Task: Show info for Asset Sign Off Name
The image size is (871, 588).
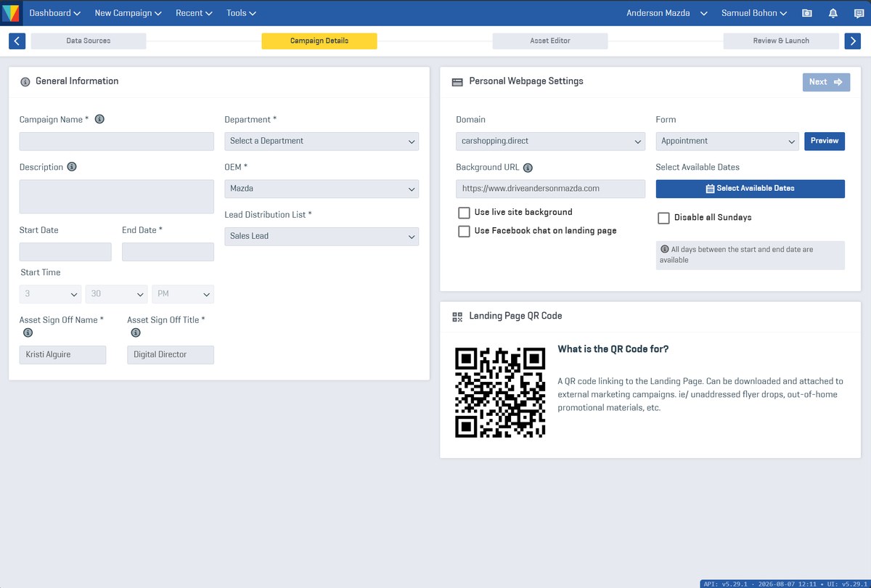Action: coord(28,332)
